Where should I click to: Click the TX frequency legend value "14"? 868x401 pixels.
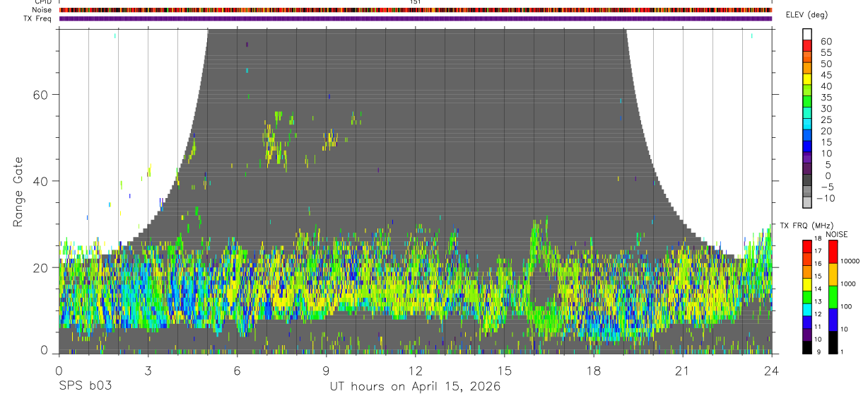pos(819,289)
